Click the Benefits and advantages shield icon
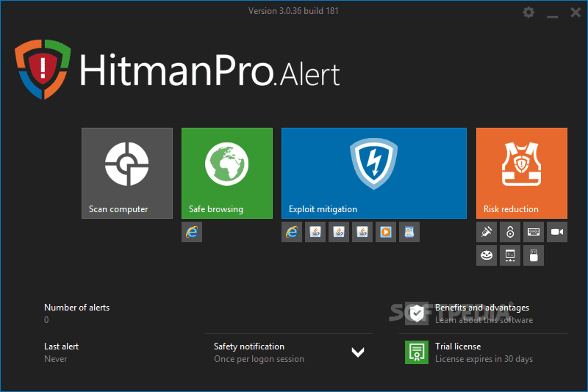This screenshot has width=588, height=392. click(416, 313)
